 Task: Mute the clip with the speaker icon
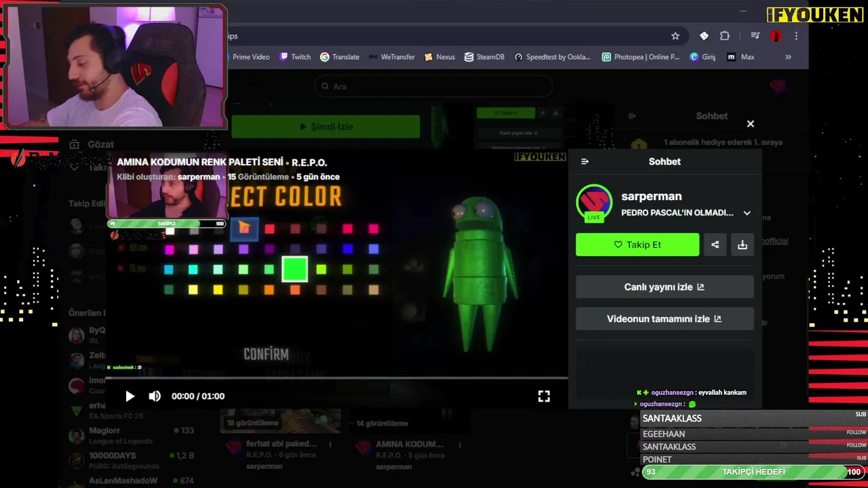[x=155, y=396]
